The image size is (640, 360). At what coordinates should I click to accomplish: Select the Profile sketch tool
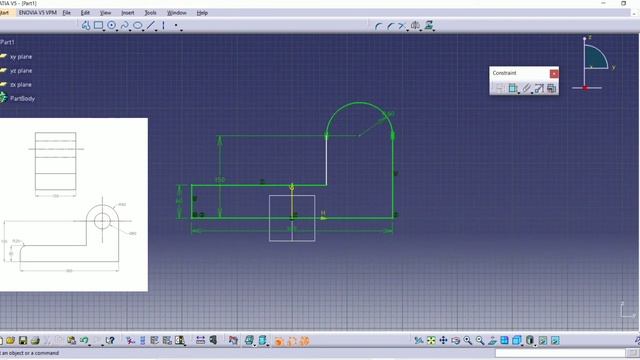tap(86, 26)
